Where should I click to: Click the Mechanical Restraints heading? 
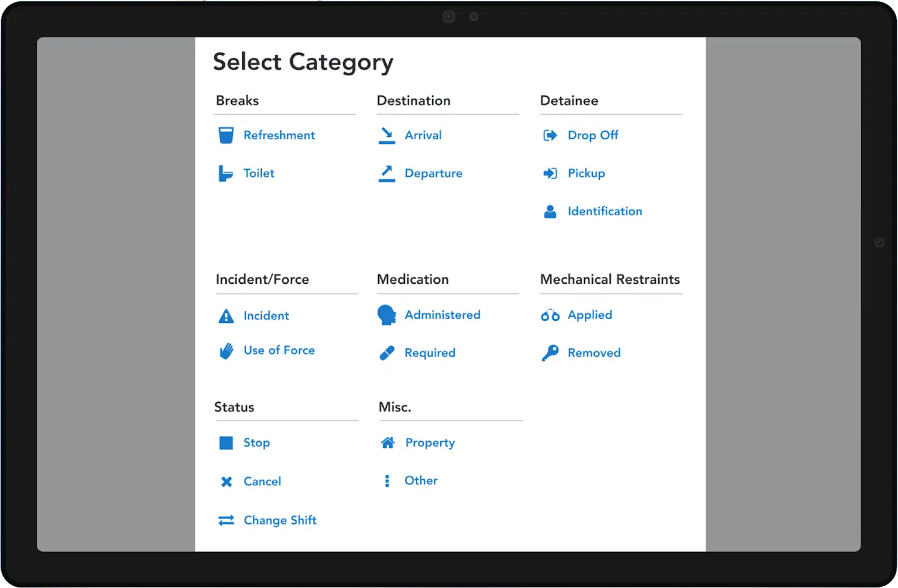coord(610,279)
